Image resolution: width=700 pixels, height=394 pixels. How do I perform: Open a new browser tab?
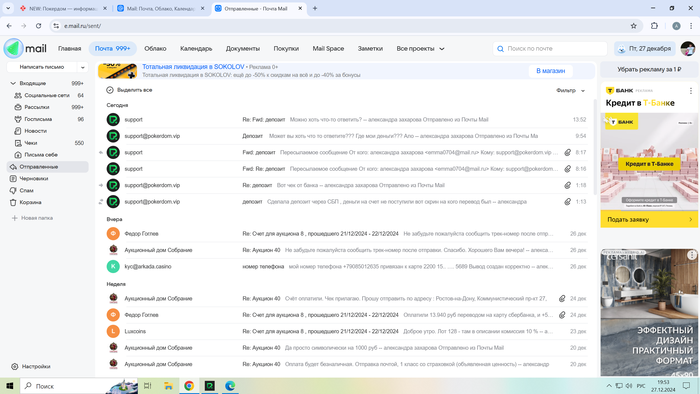click(x=315, y=8)
